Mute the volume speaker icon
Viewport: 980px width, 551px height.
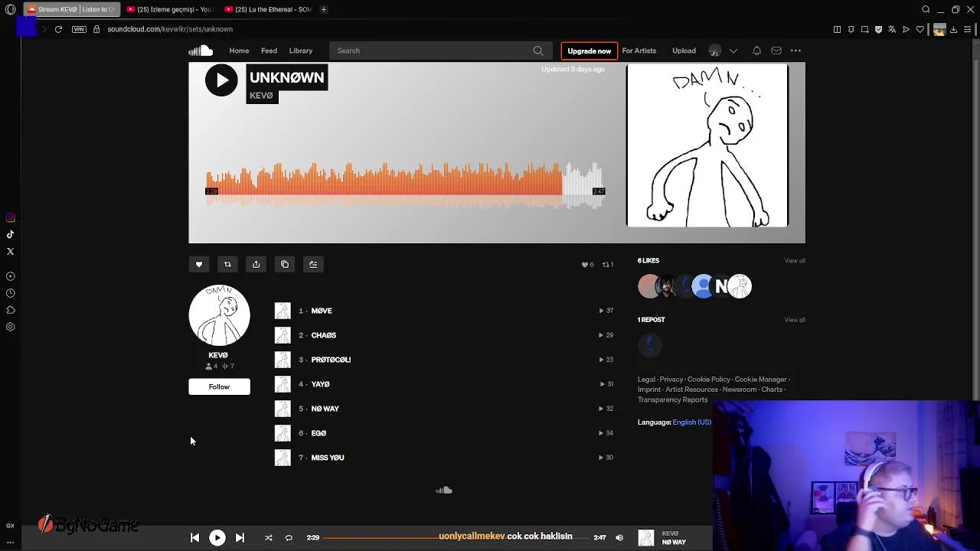pyautogui.click(x=619, y=538)
